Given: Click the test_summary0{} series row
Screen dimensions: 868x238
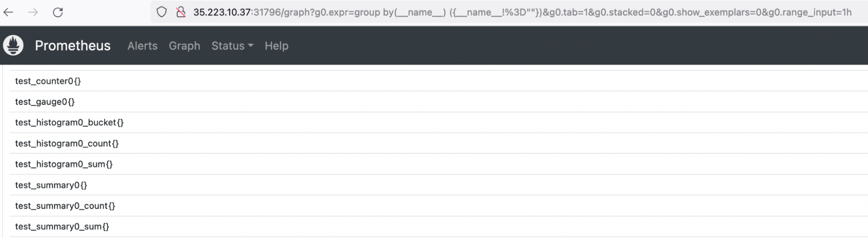Looking at the screenshot, I should (x=51, y=185).
